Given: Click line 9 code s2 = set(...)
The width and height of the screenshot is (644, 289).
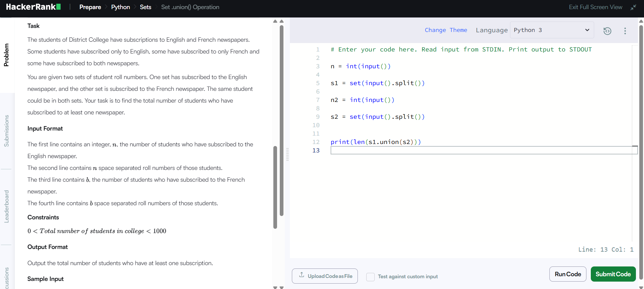Looking at the screenshot, I should point(378,117).
